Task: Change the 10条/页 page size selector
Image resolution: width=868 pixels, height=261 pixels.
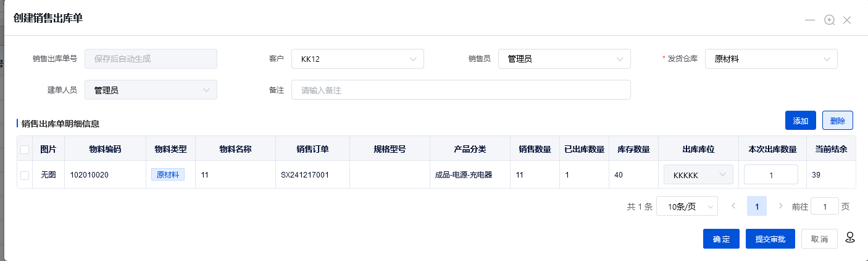Action: click(x=686, y=206)
